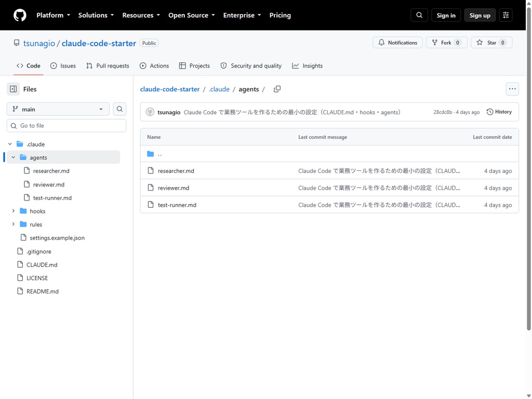Click the bell icon in Notifications
The image size is (532, 399).
click(x=381, y=43)
